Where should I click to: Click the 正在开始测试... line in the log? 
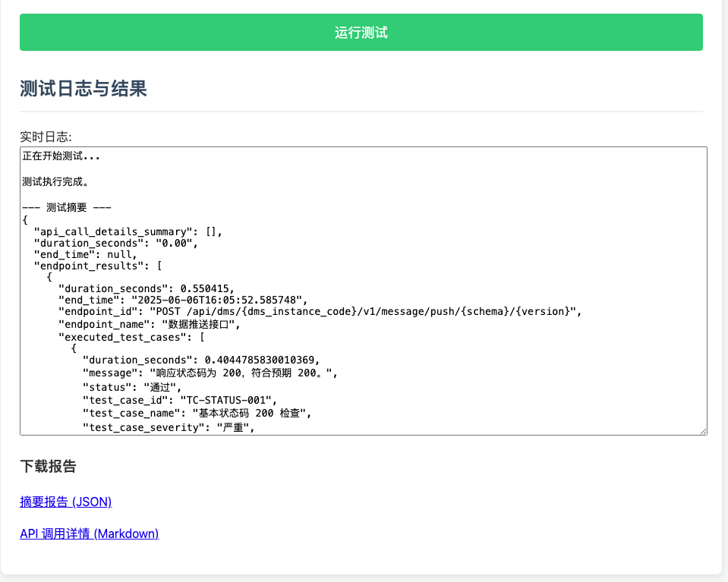pyautogui.click(x=61, y=156)
